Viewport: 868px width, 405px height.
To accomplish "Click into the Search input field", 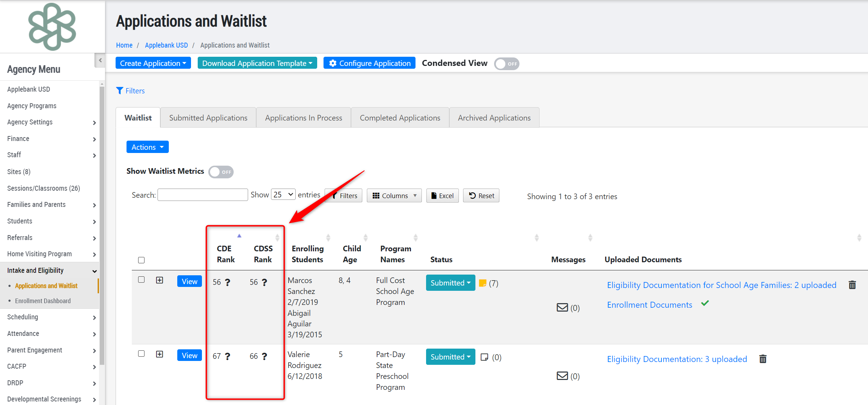I will coord(203,195).
